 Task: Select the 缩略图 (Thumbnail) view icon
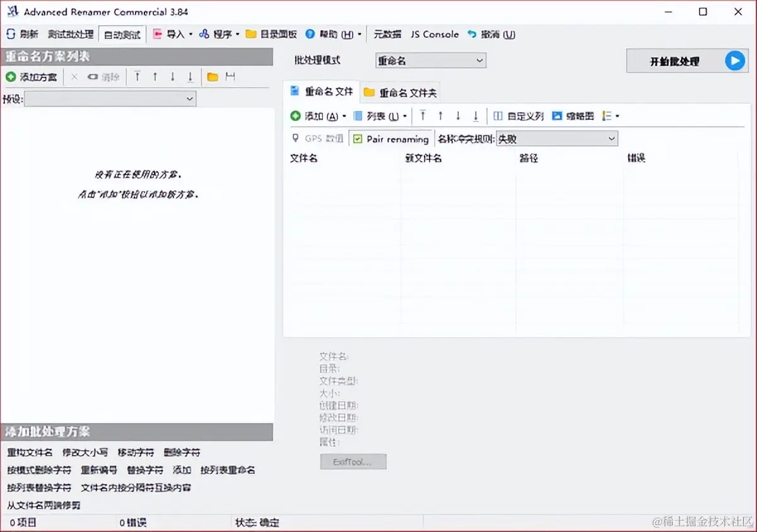point(558,116)
